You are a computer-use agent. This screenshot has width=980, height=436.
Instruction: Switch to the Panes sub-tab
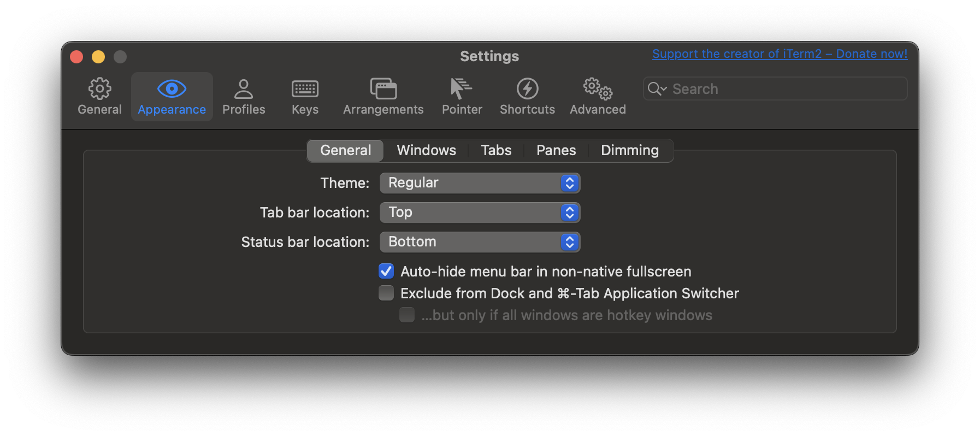pos(556,150)
